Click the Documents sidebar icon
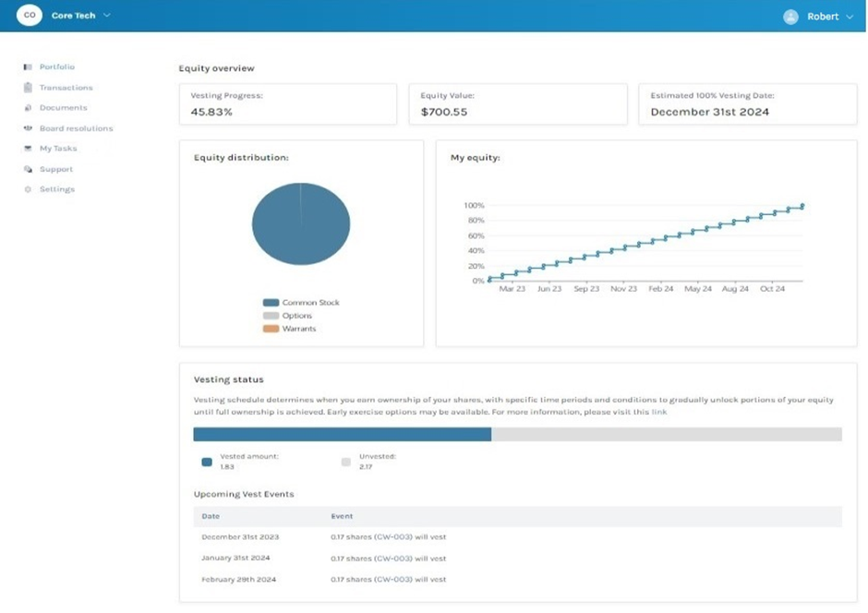868x613 pixels. tap(28, 108)
